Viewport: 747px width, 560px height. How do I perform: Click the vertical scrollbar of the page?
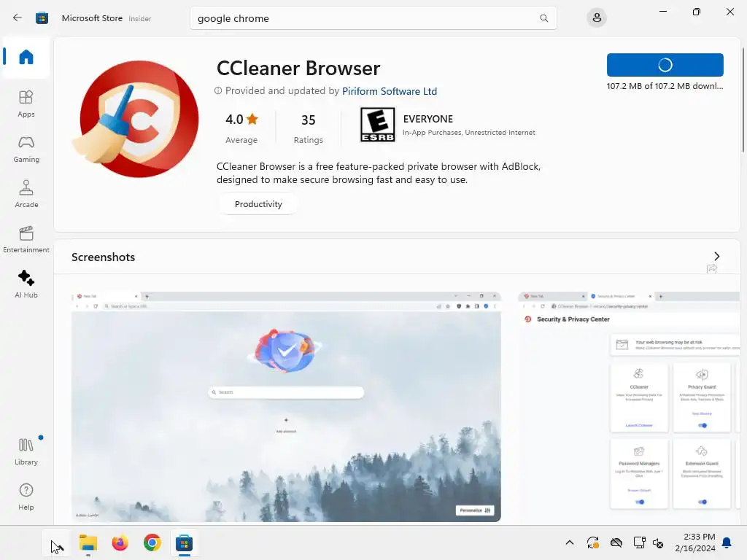[743, 100]
